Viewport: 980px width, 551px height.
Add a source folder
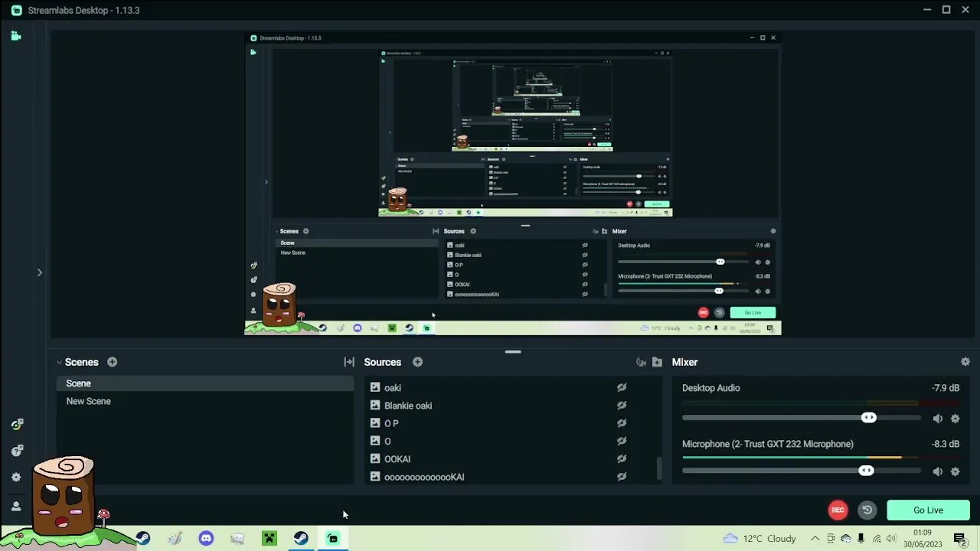click(x=657, y=362)
